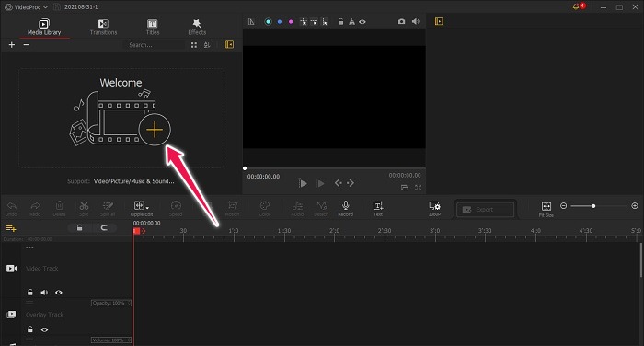The image size is (644, 346).
Task: Select the Split all tool
Action: pos(108,208)
